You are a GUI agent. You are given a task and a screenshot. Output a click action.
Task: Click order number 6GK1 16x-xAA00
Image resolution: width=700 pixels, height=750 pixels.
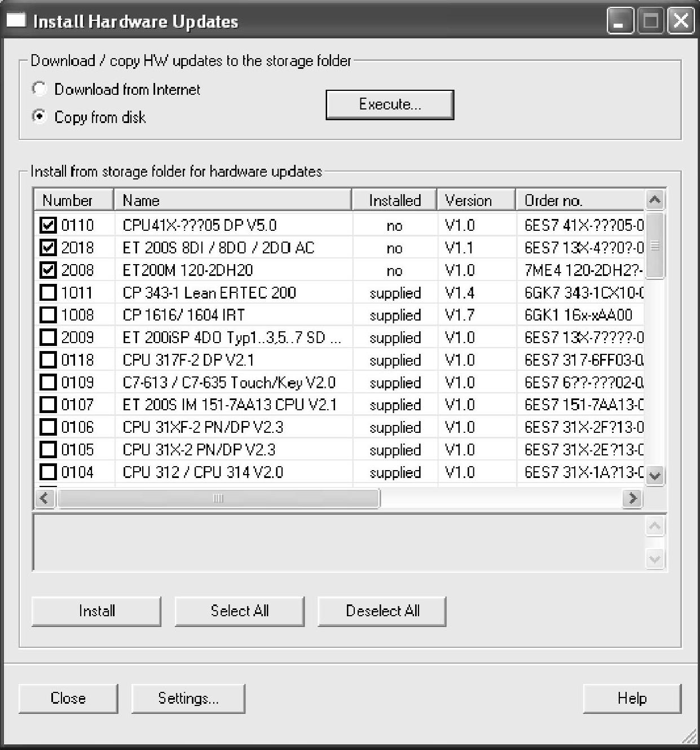[x=579, y=315]
